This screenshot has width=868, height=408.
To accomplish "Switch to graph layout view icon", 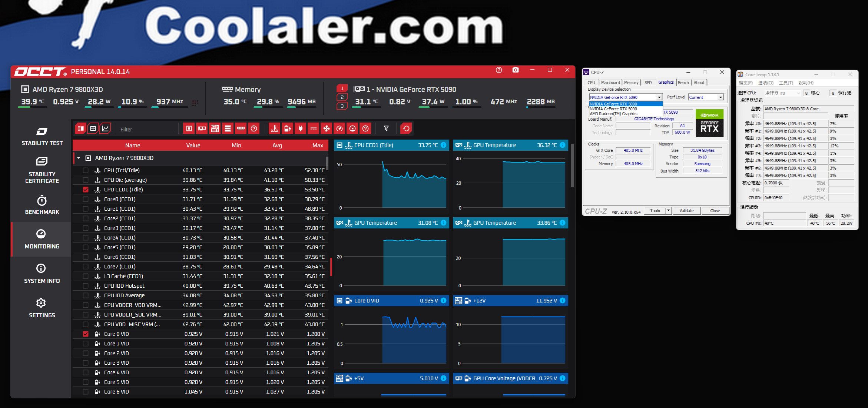I will coord(105,128).
